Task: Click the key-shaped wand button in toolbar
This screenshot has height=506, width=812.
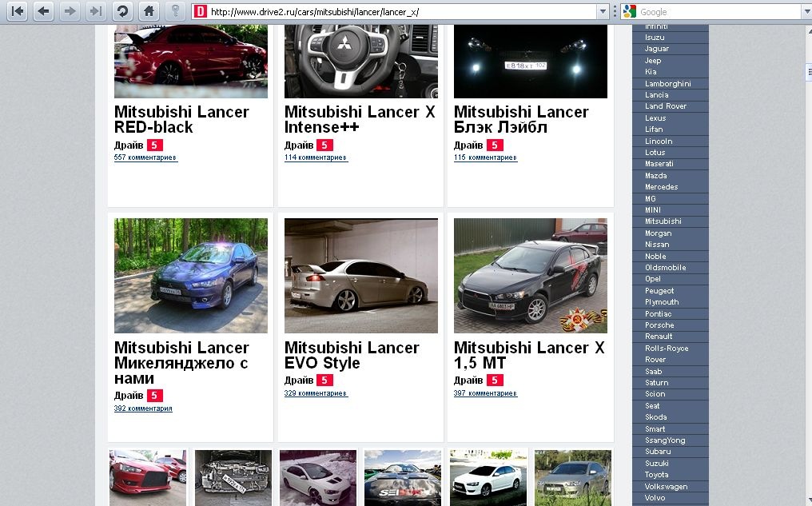Action: coord(175,11)
